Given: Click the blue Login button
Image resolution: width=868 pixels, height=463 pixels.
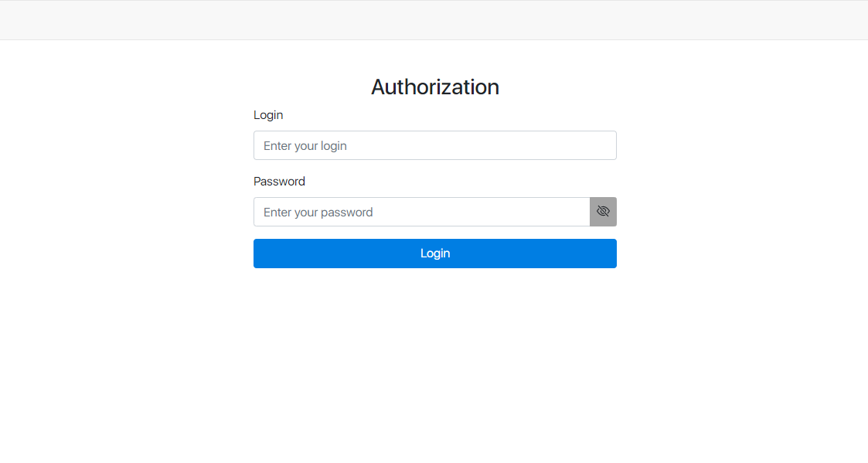Looking at the screenshot, I should (x=434, y=254).
